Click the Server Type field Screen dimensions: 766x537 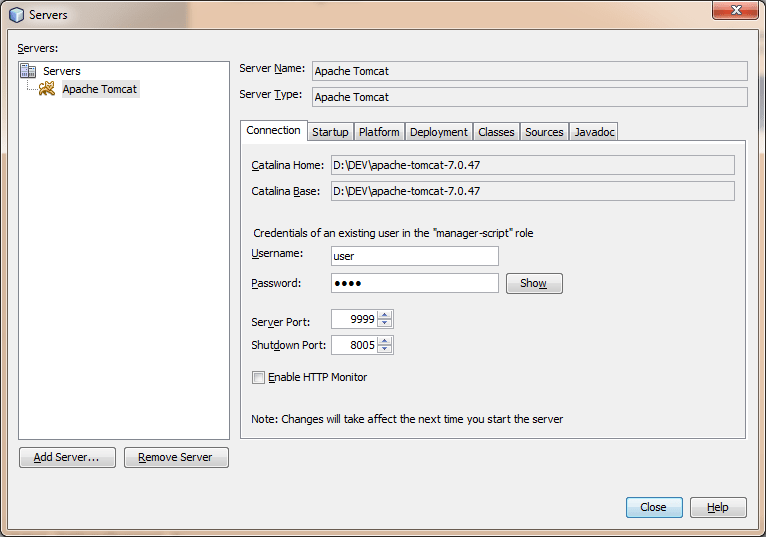click(x=530, y=97)
